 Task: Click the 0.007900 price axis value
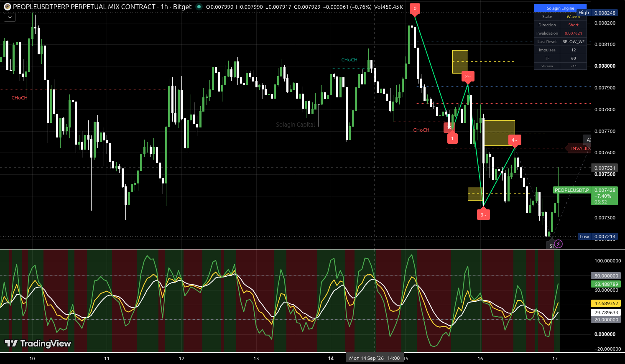tap(605, 88)
